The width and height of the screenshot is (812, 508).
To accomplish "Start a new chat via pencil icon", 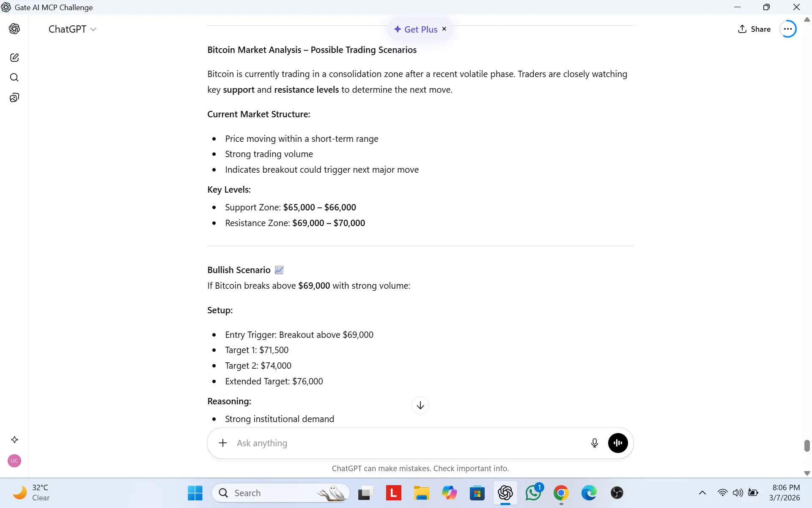I will click(x=14, y=58).
